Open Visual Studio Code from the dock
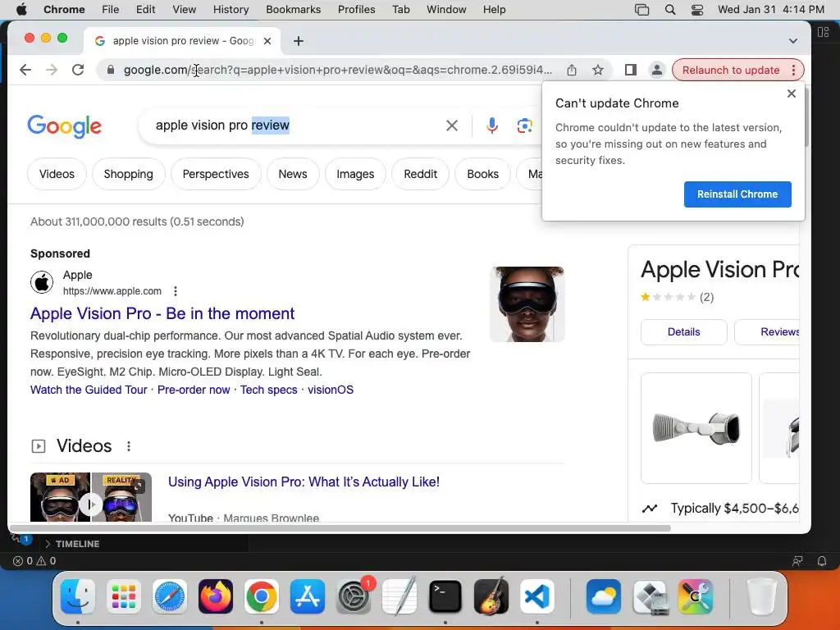The width and height of the screenshot is (840, 630). 536,596
